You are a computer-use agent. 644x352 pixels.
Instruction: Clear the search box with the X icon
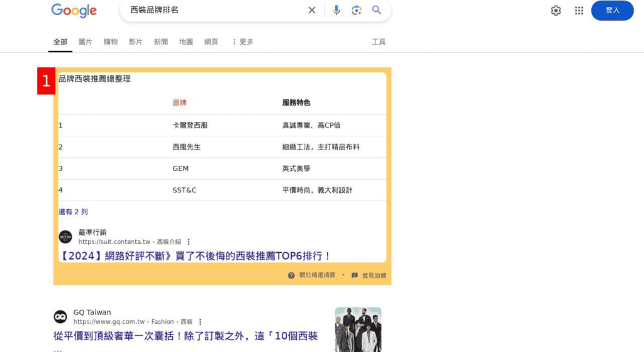click(312, 10)
